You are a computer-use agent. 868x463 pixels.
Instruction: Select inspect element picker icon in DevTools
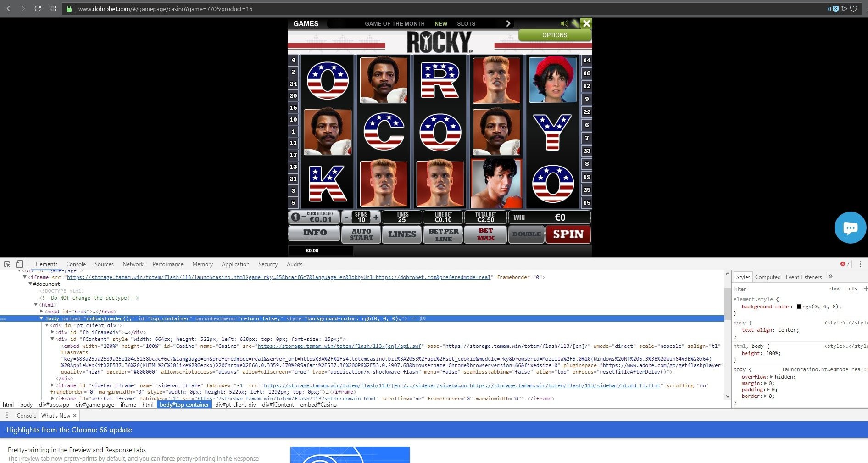7,264
